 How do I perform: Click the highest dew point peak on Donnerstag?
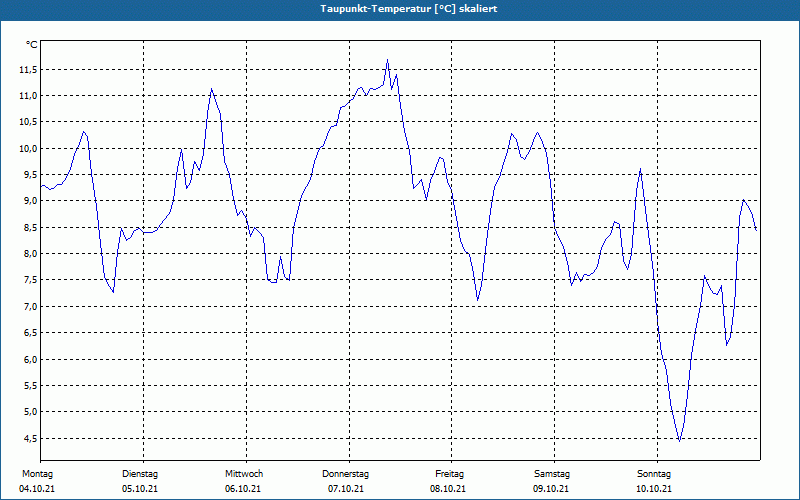[x=387, y=60]
